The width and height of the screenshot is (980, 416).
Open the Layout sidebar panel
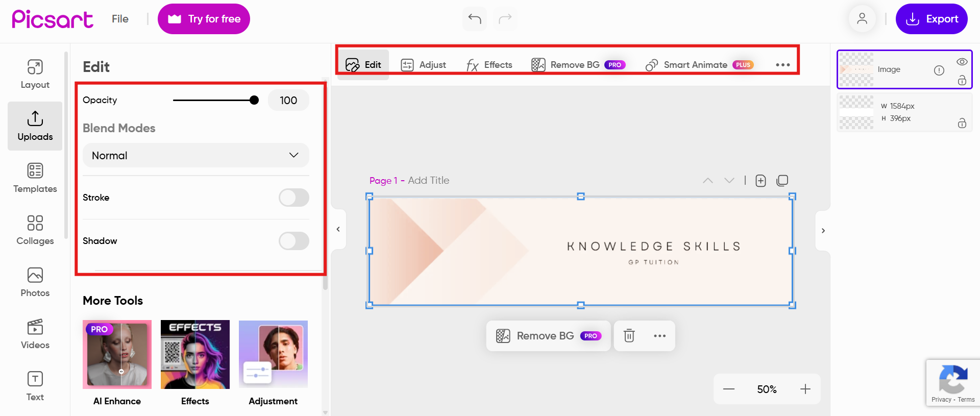(x=35, y=74)
